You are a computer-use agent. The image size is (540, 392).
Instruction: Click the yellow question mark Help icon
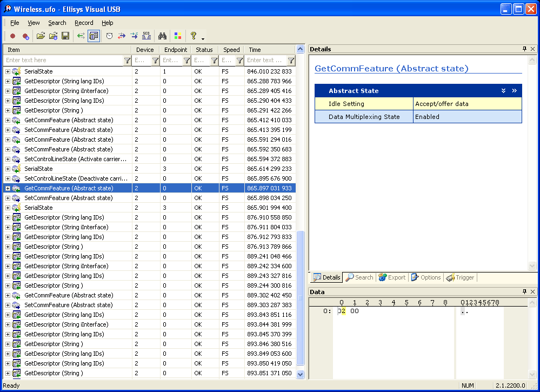pos(193,36)
